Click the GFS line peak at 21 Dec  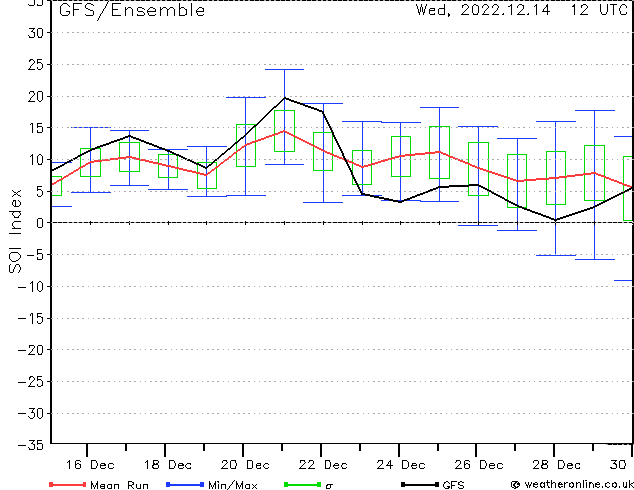point(284,97)
